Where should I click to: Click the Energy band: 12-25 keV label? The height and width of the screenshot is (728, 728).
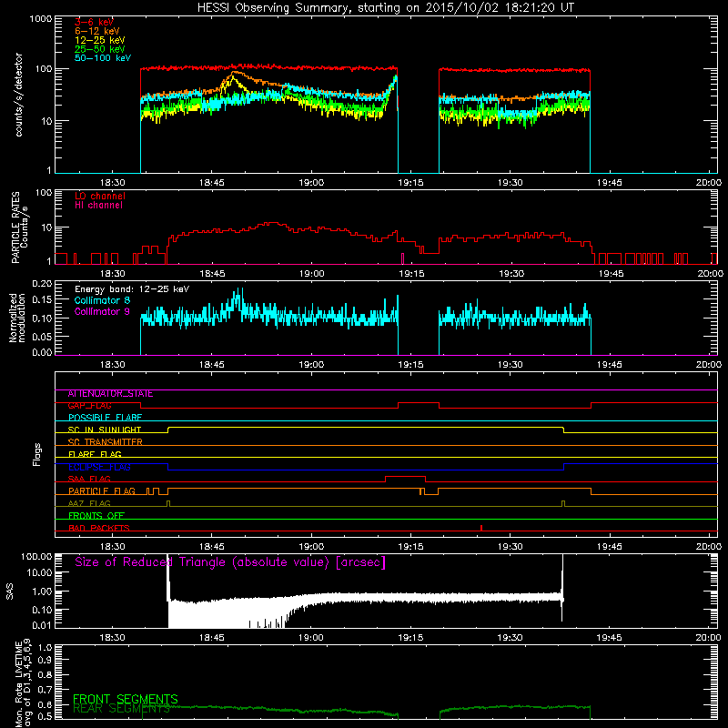[x=132, y=289]
